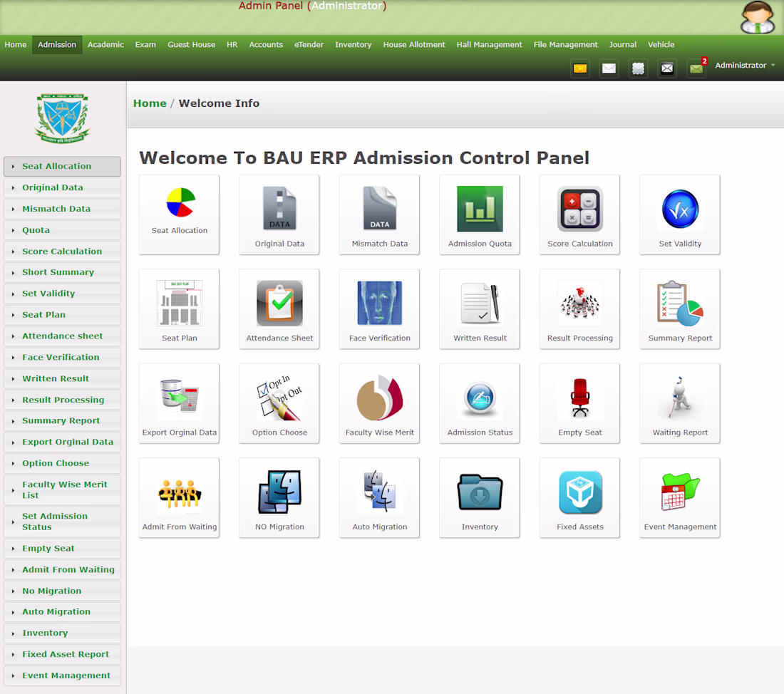Open the Admission Quota chart tile

tap(480, 214)
